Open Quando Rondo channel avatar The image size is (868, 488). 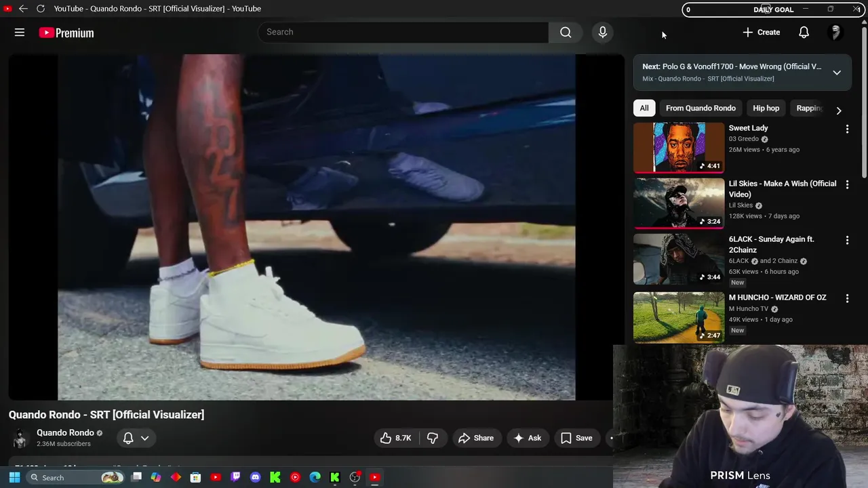click(20, 439)
